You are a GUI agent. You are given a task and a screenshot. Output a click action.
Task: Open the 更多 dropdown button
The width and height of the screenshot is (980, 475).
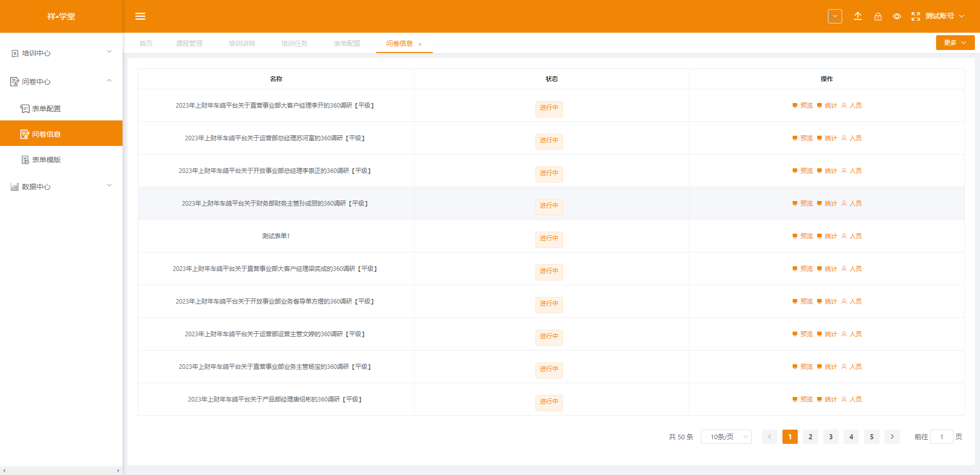[955, 43]
